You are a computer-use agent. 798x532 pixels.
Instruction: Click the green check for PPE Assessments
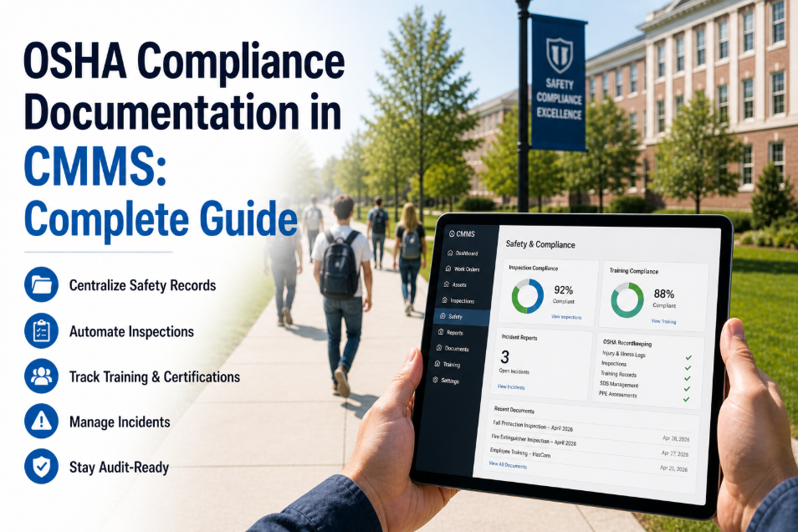(687, 399)
